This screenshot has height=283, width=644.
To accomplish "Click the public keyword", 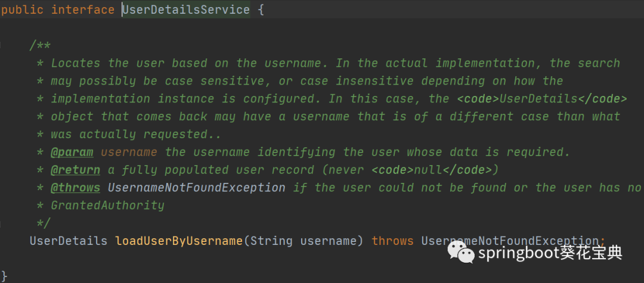I will point(23,10).
